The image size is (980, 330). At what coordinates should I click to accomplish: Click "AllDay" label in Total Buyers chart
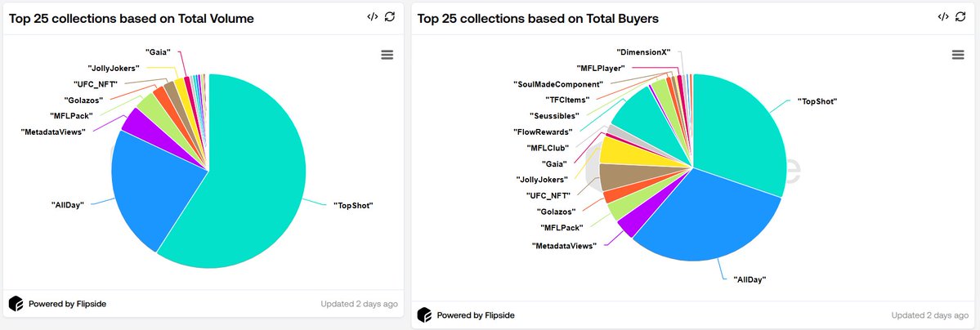pyautogui.click(x=750, y=279)
